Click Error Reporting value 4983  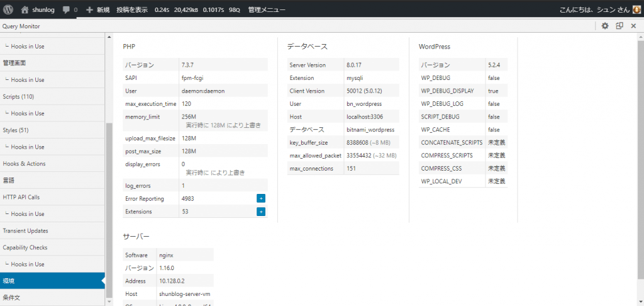(187, 199)
